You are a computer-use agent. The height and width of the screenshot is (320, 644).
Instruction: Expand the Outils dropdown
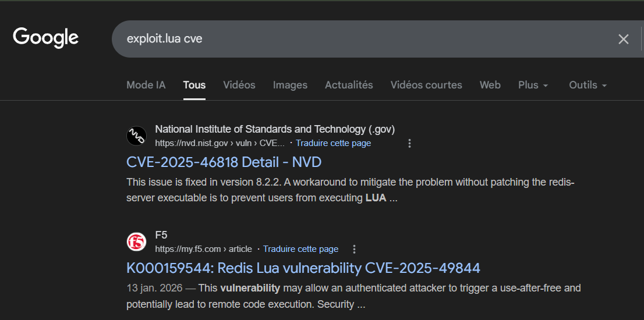pos(588,85)
